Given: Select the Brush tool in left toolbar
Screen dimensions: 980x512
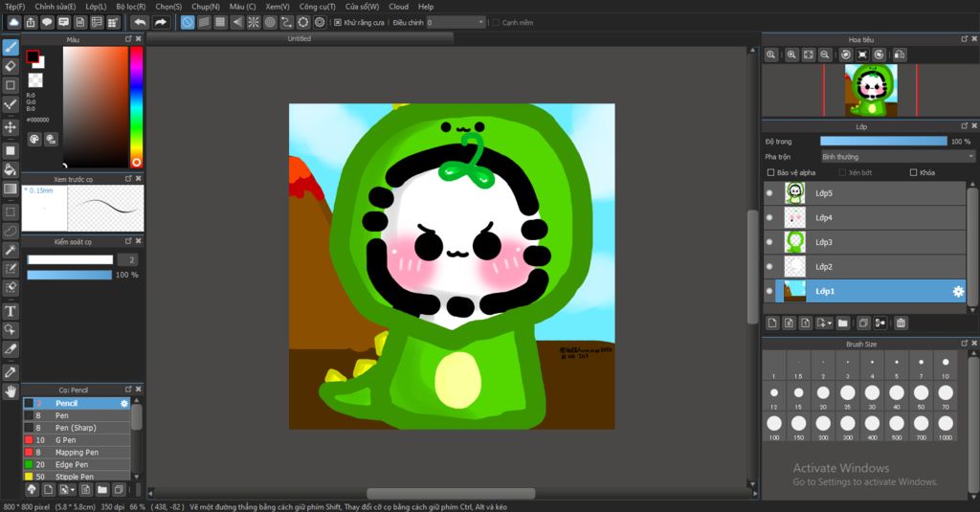Looking at the screenshot, I should pos(10,47).
